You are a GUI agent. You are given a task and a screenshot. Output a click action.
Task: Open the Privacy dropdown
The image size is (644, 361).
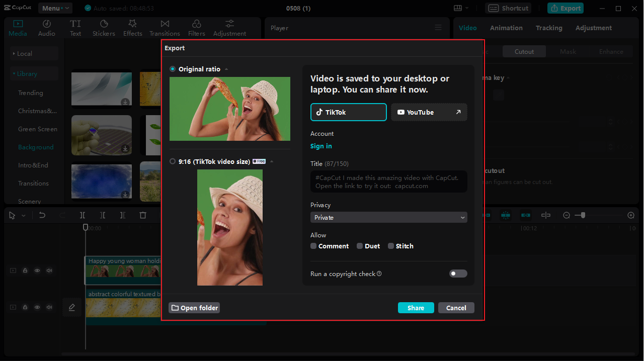click(x=389, y=217)
